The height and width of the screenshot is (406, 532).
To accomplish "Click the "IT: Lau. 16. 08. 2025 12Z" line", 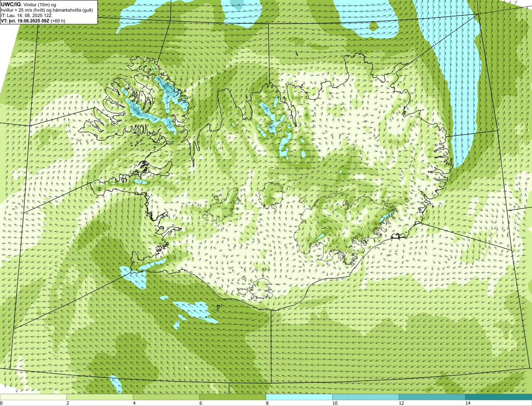I will (26, 15).
